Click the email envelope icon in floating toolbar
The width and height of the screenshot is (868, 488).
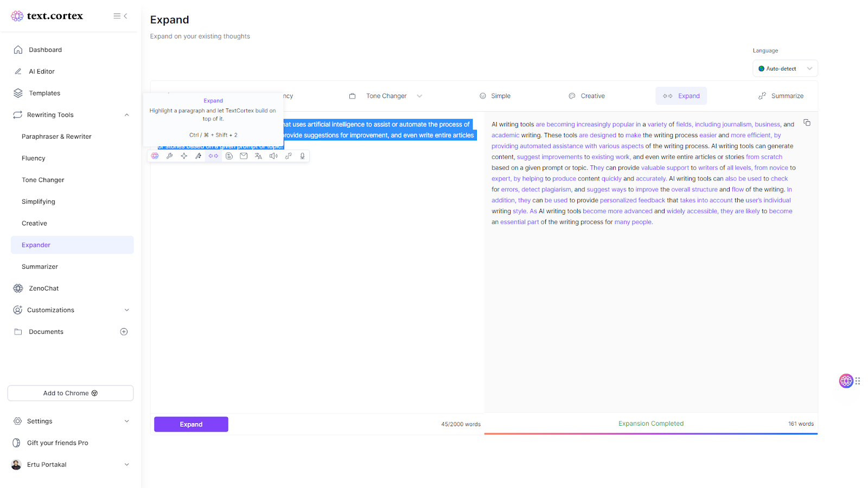click(x=244, y=156)
